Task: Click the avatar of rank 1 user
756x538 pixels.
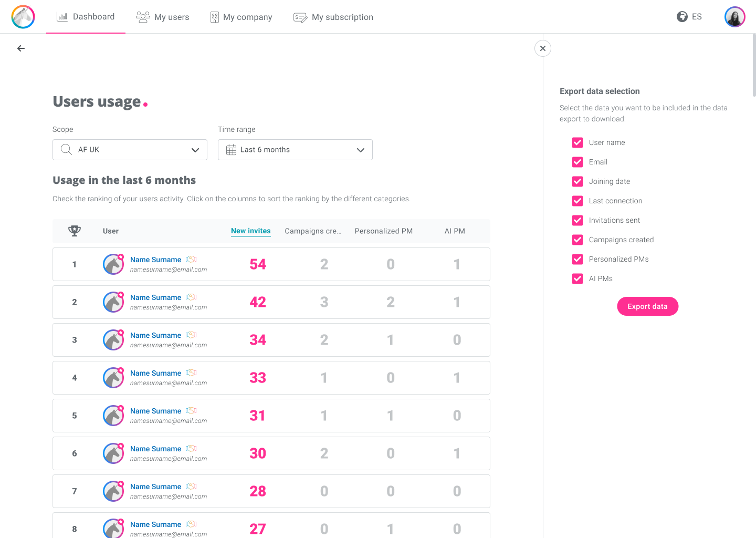Action: [113, 264]
